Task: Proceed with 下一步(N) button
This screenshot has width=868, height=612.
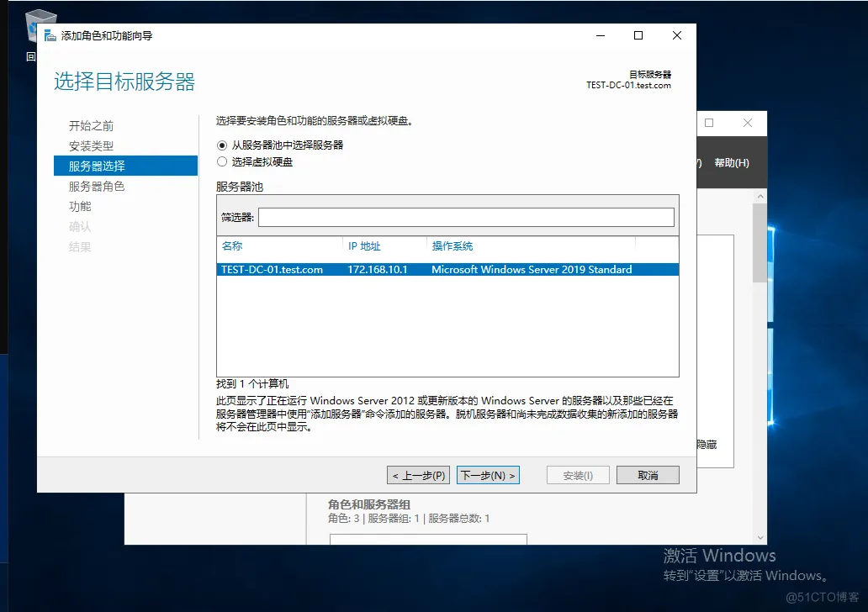Action: (488, 475)
